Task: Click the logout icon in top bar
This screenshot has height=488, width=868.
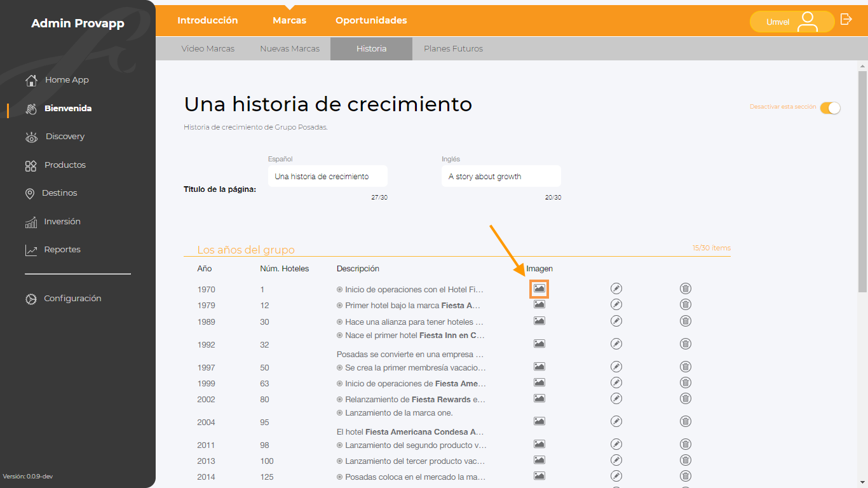Action: point(846,19)
